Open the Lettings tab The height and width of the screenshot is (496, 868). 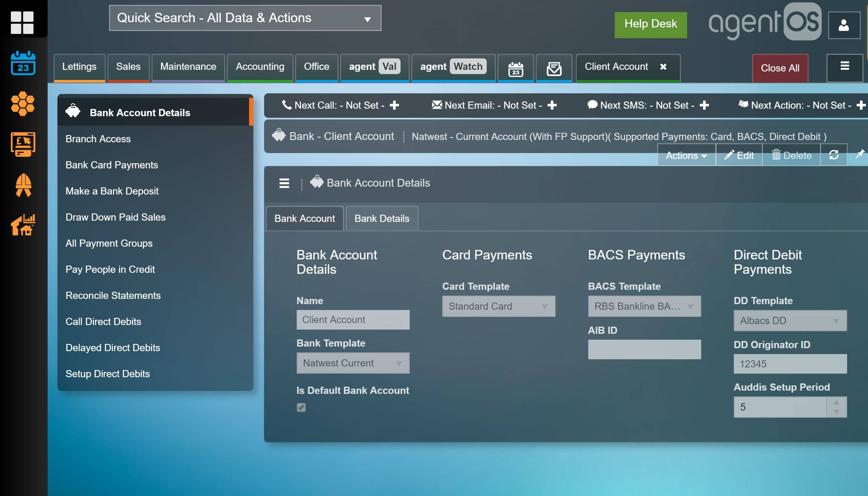tap(79, 67)
